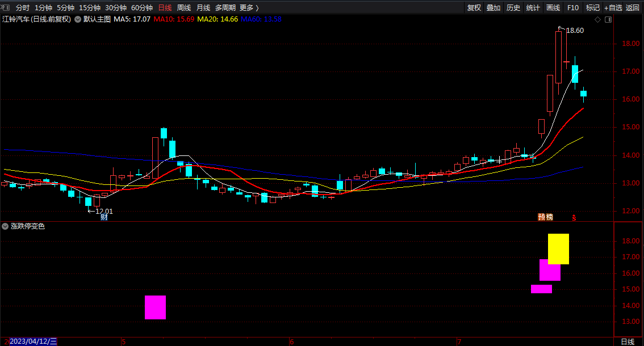
Task: Switch to 60分钟 chart period
Action: pos(142,8)
